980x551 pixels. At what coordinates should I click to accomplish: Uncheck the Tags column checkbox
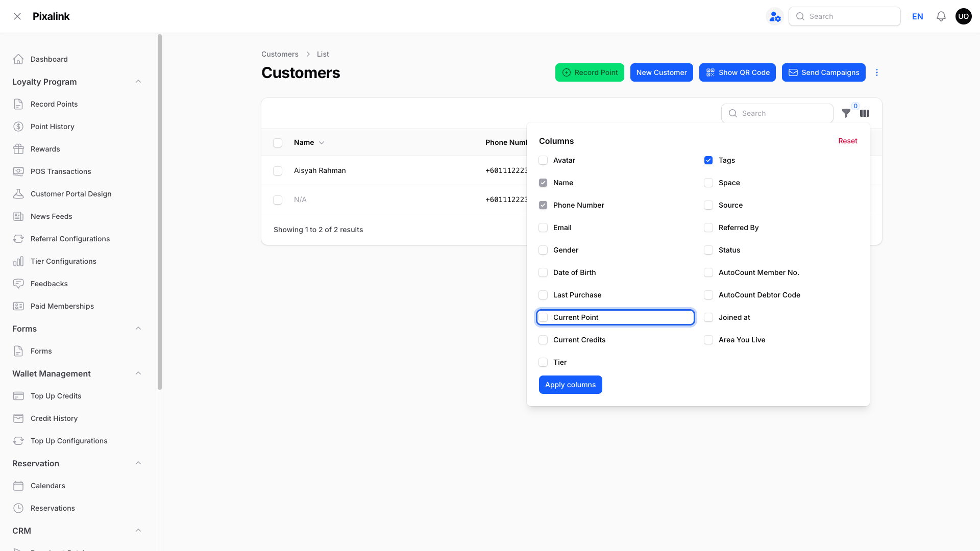pyautogui.click(x=708, y=160)
